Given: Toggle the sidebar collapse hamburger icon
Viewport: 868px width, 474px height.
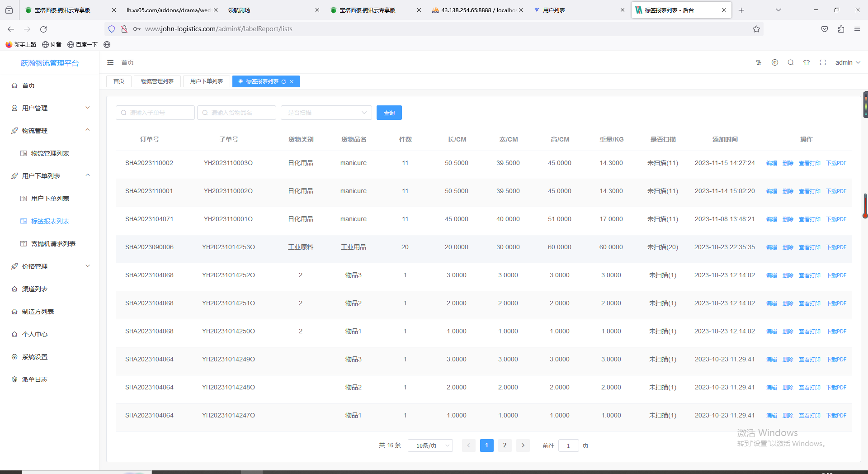Looking at the screenshot, I should pyautogui.click(x=110, y=62).
